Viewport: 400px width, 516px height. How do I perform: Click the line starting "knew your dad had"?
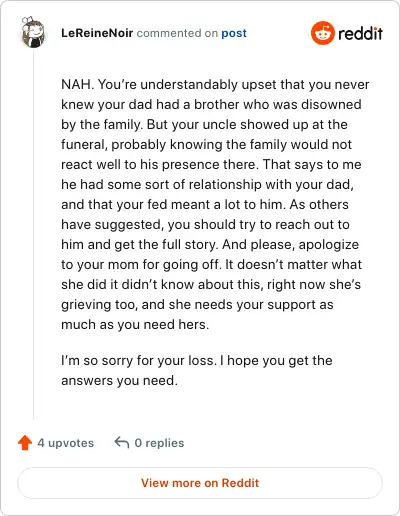(x=211, y=104)
